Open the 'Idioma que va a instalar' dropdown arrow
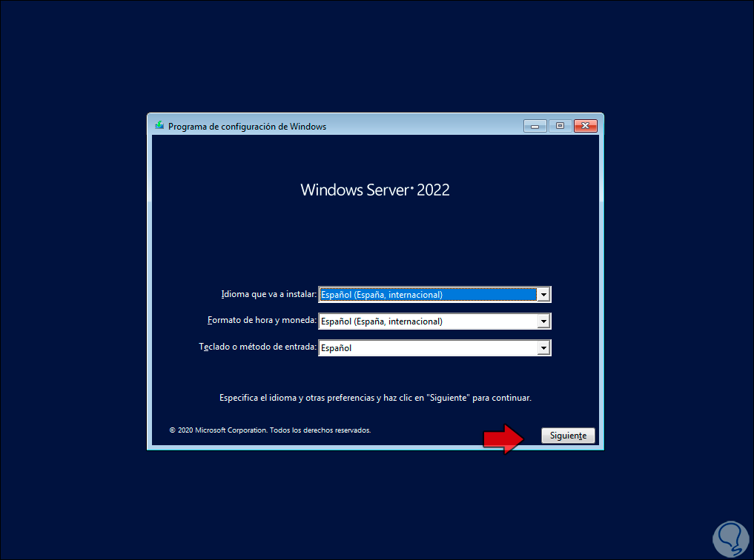Viewport: 754px width, 560px height. [543, 295]
